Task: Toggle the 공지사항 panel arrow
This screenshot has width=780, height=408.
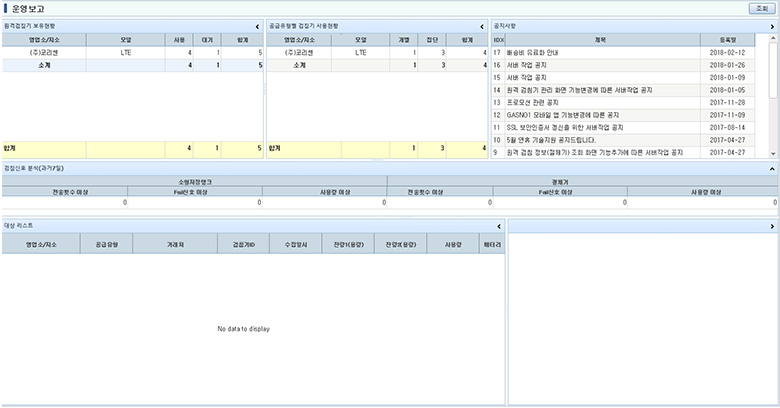Action: [773, 26]
